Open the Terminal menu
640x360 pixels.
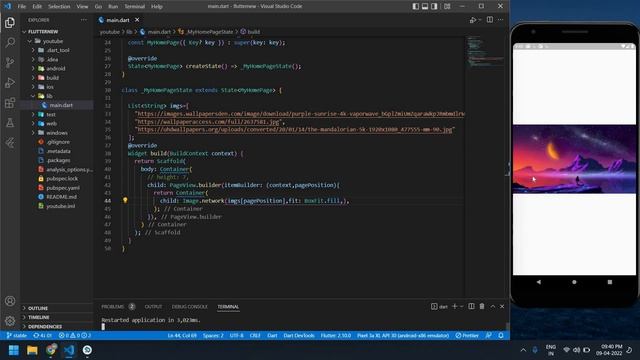pyautogui.click(x=134, y=7)
